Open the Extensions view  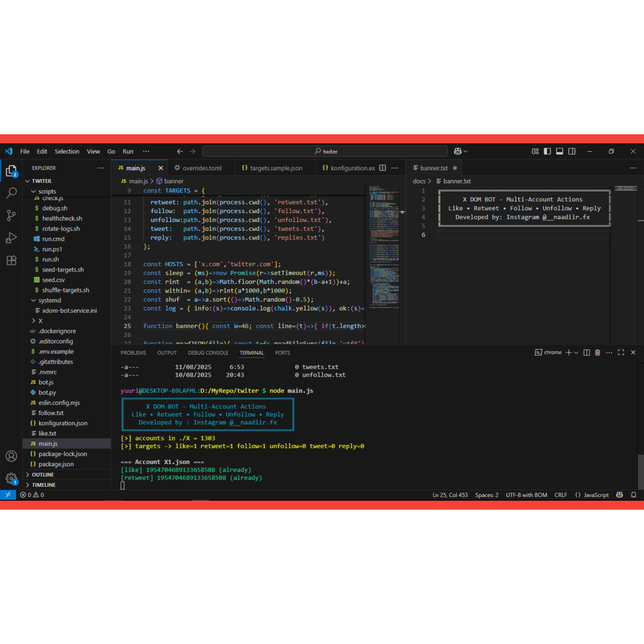click(11, 260)
